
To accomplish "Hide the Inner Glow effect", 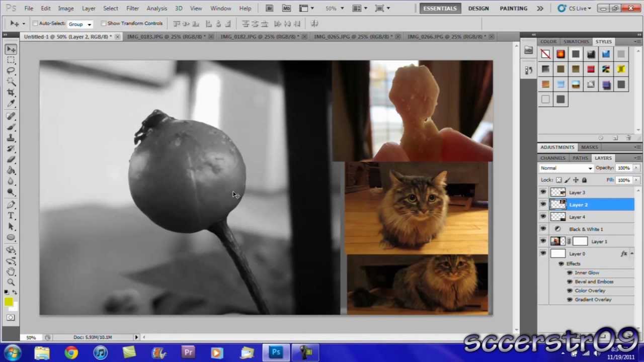I will (570, 273).
